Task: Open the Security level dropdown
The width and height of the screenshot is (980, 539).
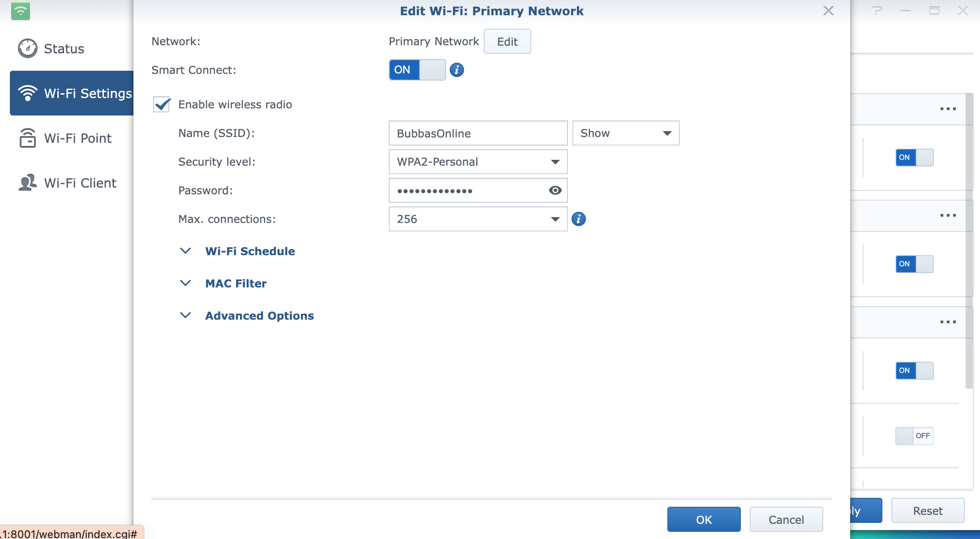Action: point(478,162)
